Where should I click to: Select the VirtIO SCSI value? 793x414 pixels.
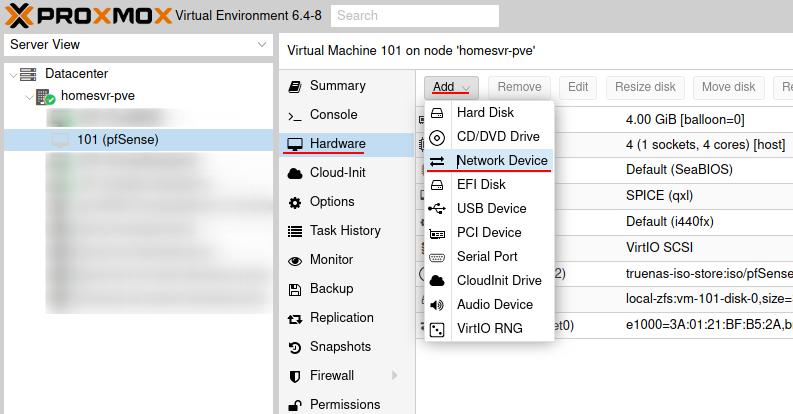tap(659, 247)
